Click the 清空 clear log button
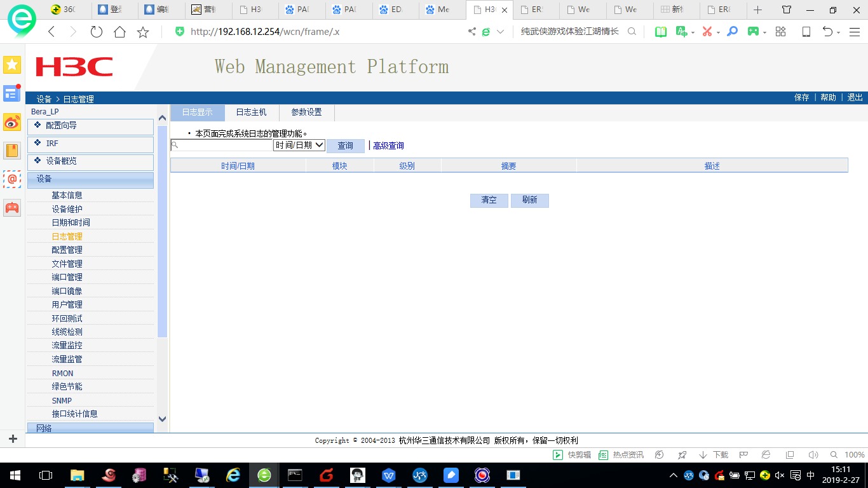The height and width of the screenshot is (488, 868). click(489, 200)
